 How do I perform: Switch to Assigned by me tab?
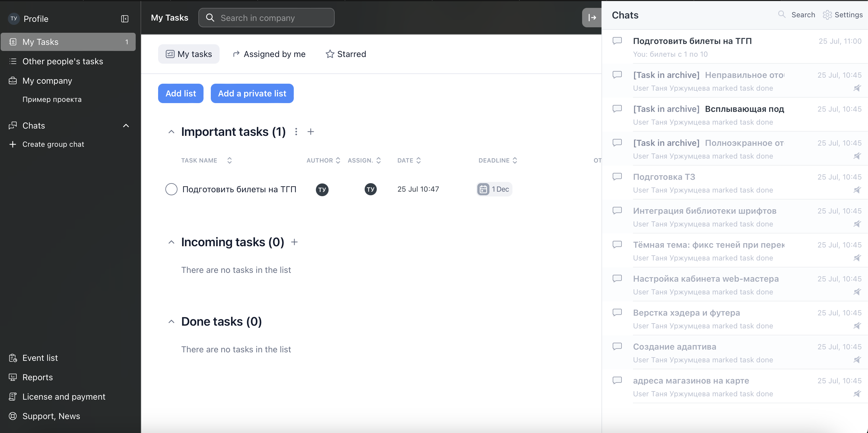tap(269, 54)
